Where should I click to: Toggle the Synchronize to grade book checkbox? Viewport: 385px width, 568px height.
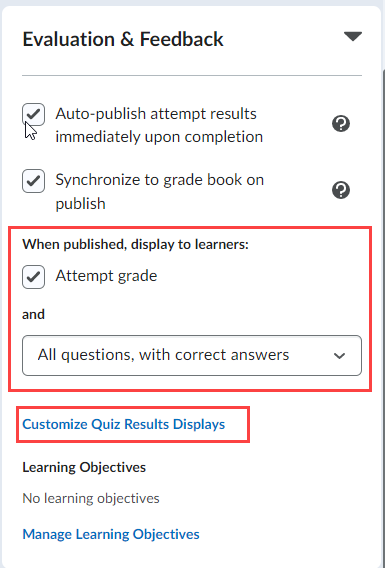[x=33, y=181]
